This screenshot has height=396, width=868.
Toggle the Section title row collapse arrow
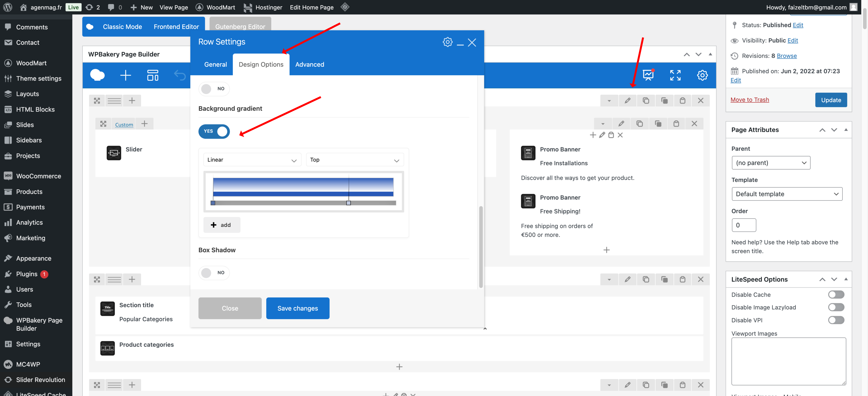[x=609, y=279]
